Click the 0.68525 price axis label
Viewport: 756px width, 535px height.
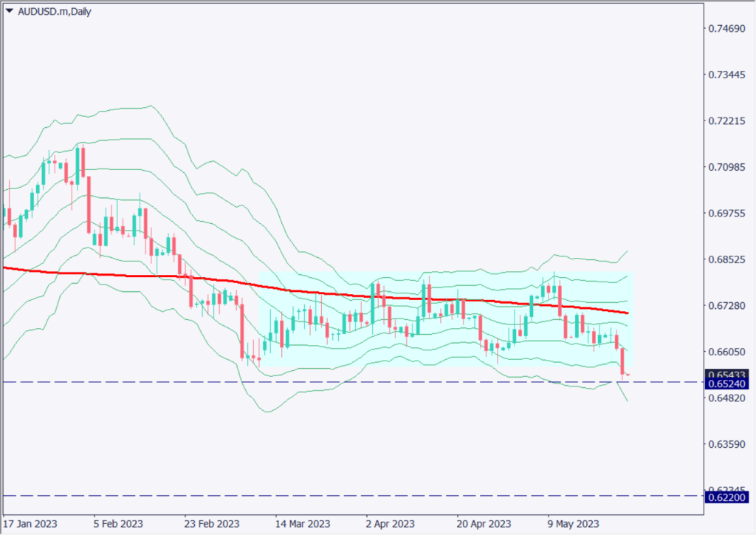(x=725, y=260)
